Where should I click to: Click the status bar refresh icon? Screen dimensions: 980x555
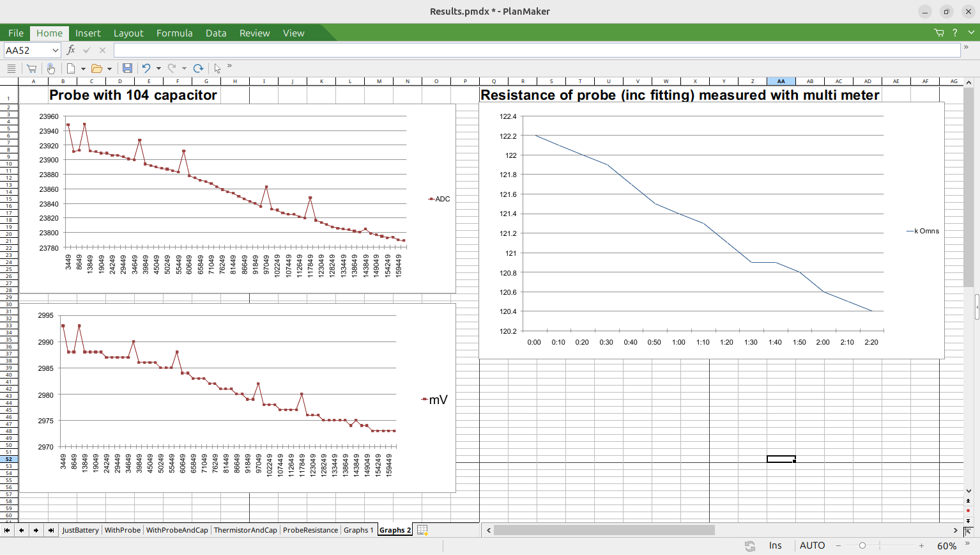[x=750, y=545]
